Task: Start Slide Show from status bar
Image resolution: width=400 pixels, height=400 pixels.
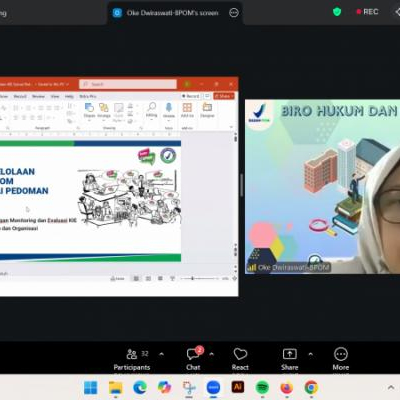Action: (172, 278)
